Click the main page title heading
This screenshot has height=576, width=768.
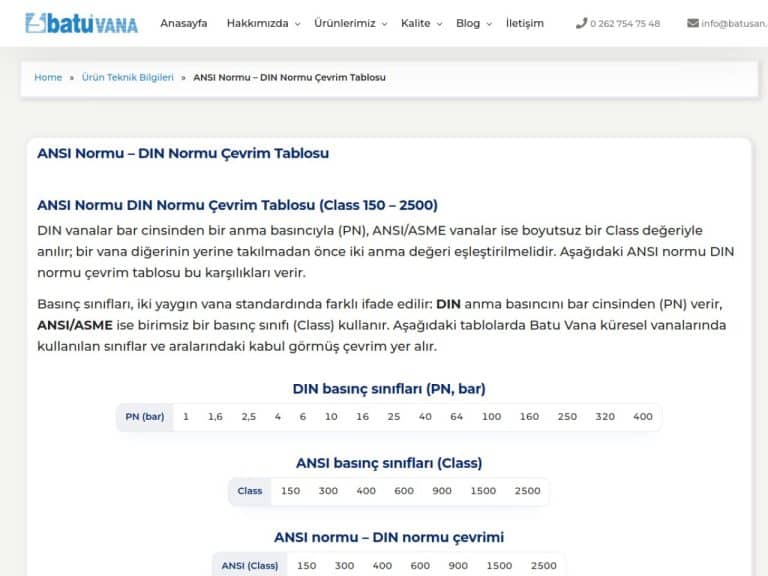pos(183,153)
